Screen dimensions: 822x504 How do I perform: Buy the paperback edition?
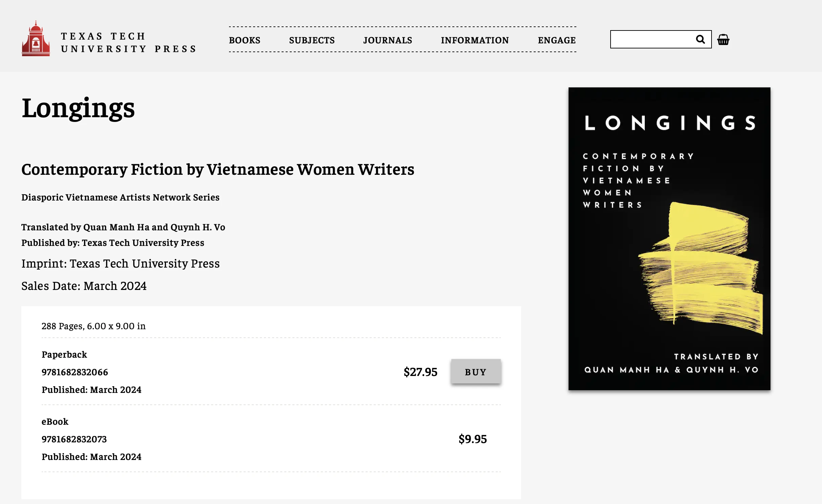tap(476, 372)
